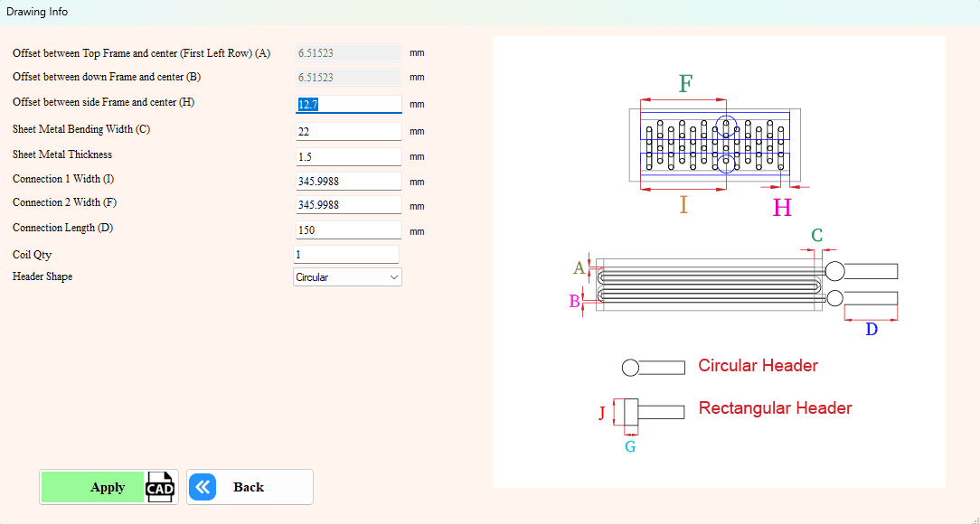The width and height of the screenshot is (980, 524).
Task: Click the orange I dimension letter in diagram
Action: point(683,205)
